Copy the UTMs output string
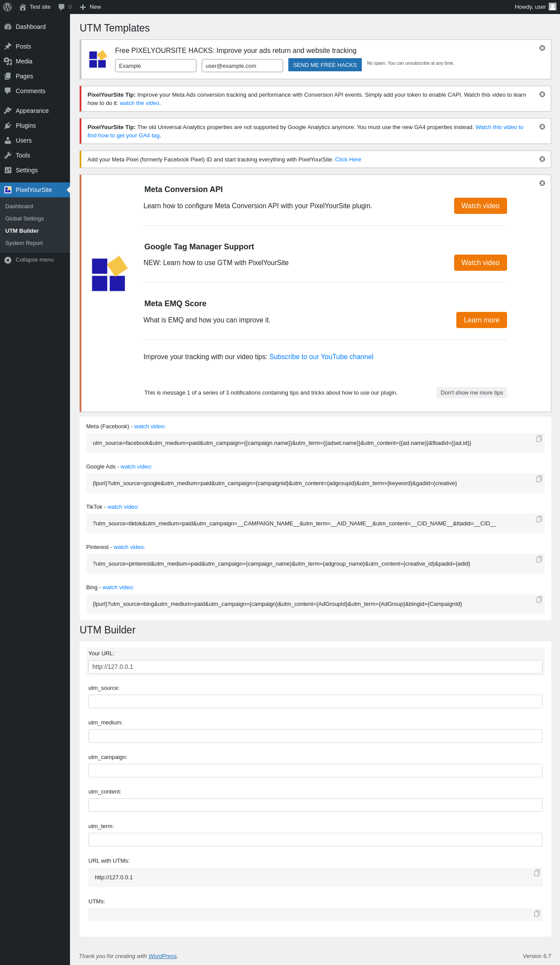Screen dimensions: 560x965 click(x=537, y=914)
